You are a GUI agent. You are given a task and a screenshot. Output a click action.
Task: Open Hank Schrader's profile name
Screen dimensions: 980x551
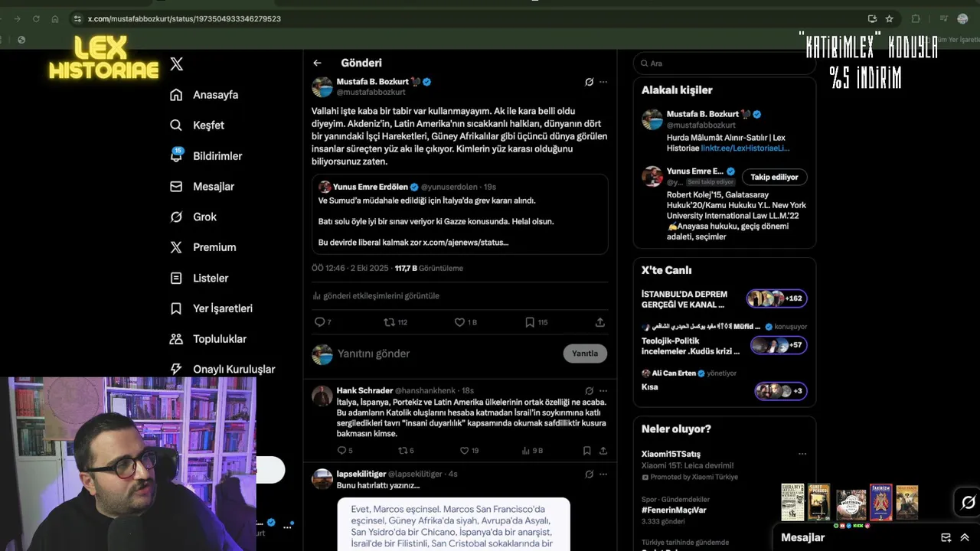pos(364,390)
